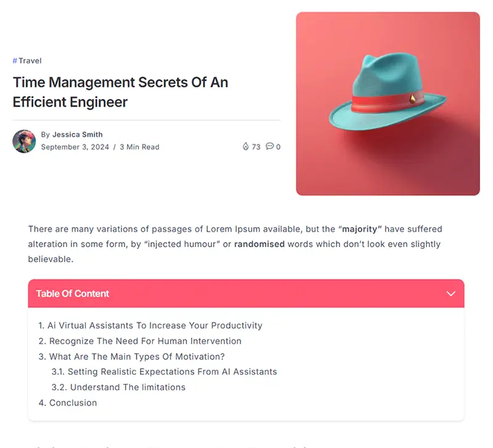Click author name Jessica Smith
This screenshot has width=493, height=448.
tap(78, 134)
